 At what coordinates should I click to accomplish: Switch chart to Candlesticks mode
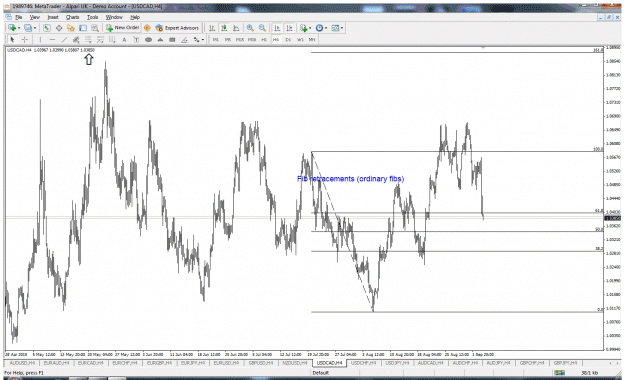(224, 28)
